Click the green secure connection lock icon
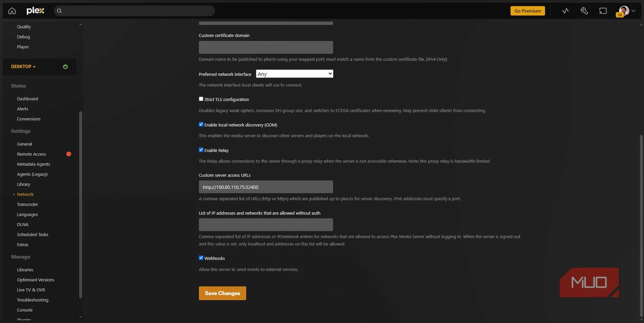Image resolution: width=644 pixels, height=323 pixels. (65, 67)
